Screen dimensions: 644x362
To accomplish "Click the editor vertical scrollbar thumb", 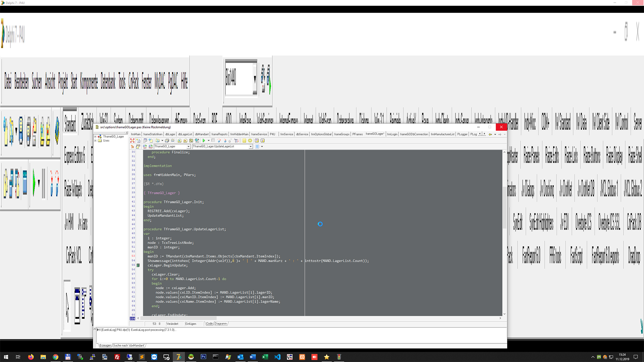I will [504, 208].
